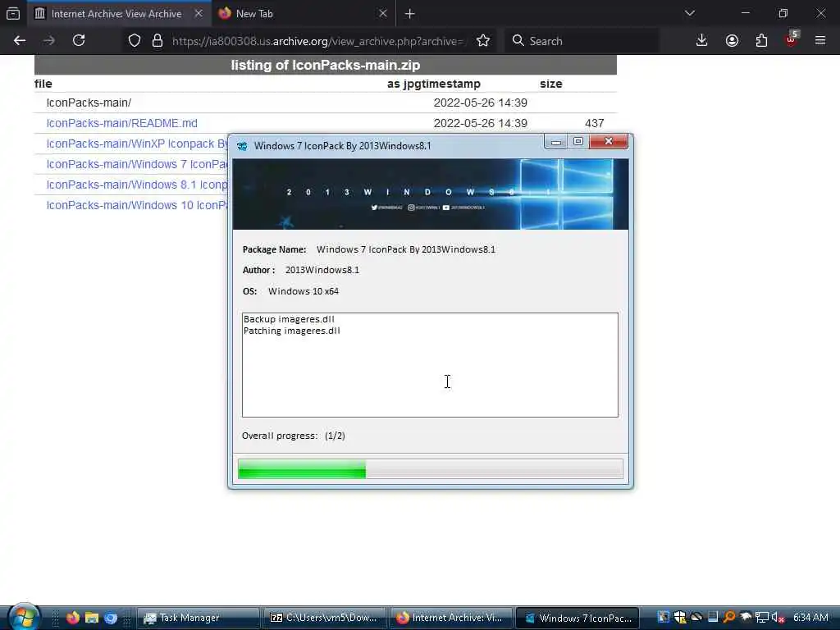
Task: Minimize the Windows 7 IconPack installer window
Action: pos(556,141)
